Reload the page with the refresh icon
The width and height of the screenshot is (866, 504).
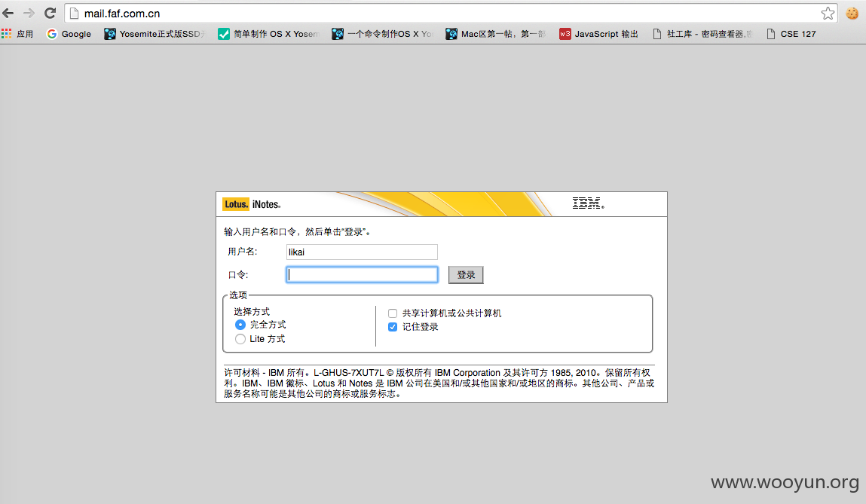point(50,14)
